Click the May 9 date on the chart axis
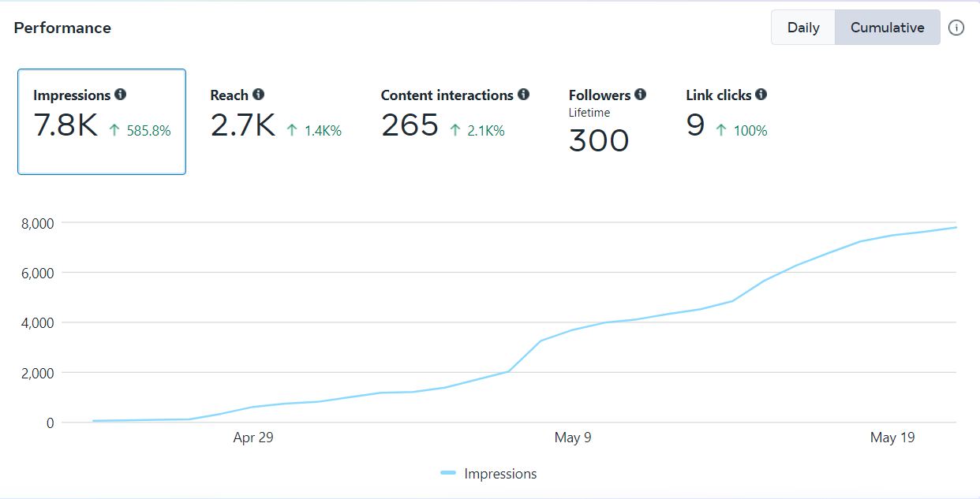The width and height of the screenshot is (980, 499). coord(573,438)
